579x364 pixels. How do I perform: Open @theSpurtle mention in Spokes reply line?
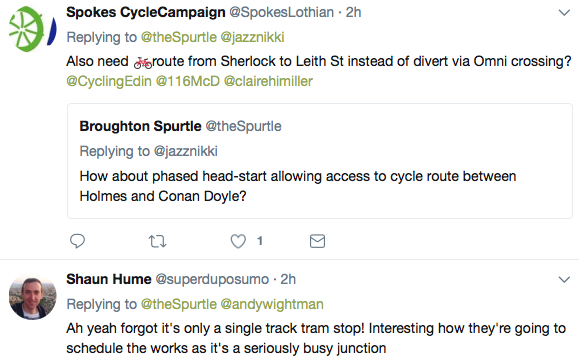click(x=179, y=37)
